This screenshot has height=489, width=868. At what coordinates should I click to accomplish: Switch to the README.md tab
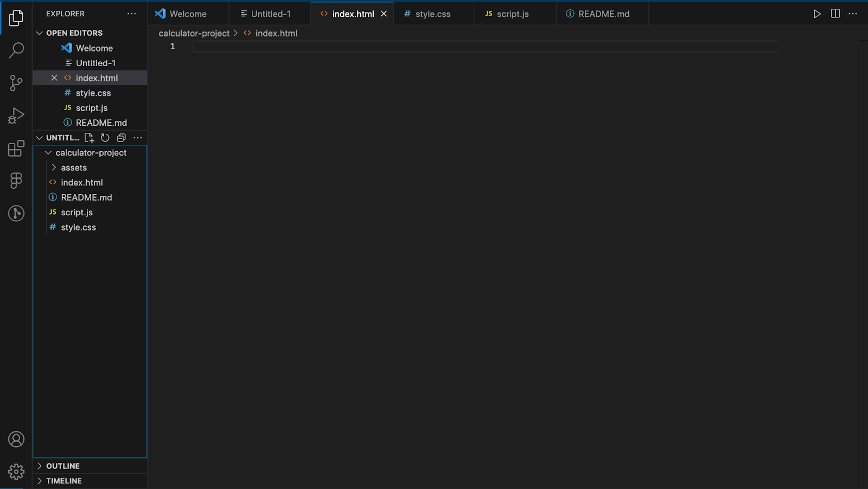point(602,14)
